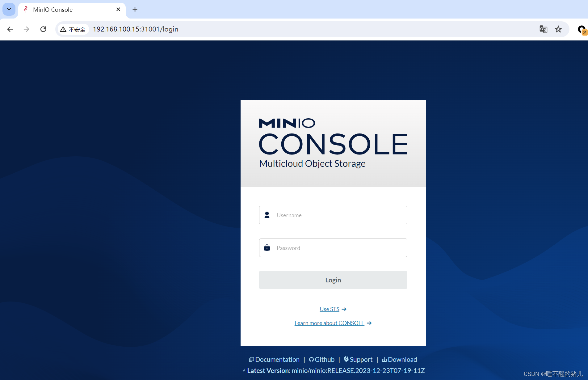Click the lock icon in Password field
Screen dimensions: 588x380
click(267, 247)
